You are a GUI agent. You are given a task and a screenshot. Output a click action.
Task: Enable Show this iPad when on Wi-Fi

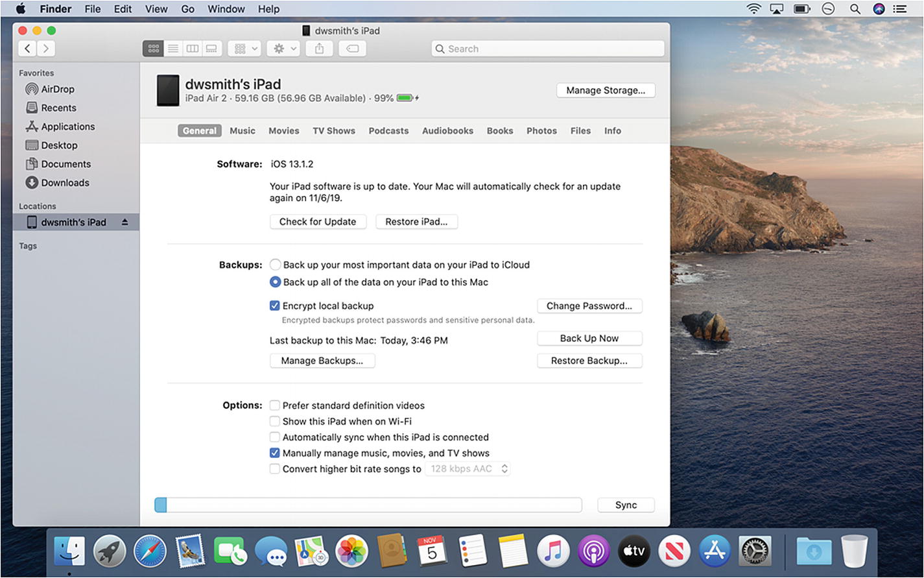(275, 421)
